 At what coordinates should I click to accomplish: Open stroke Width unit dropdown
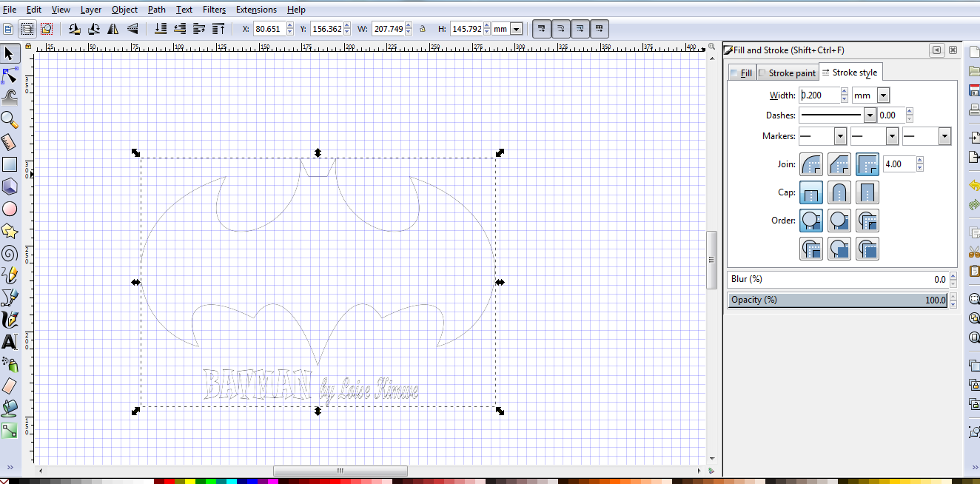click(x=883, y=95)
